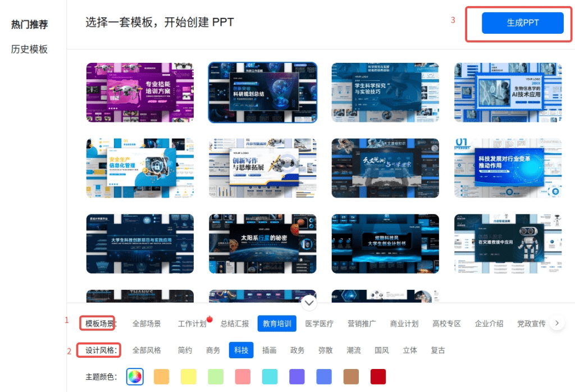Open 历史模板 in the sidebar

point(29,49)
